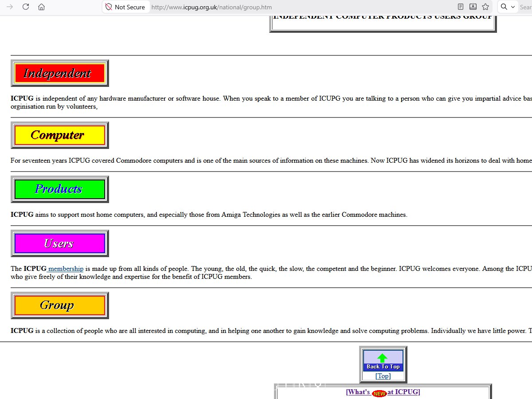Go to the browser home page
The height and width of the screenshot is (399, 532).
pyautogui.click(x=41, y=7)
